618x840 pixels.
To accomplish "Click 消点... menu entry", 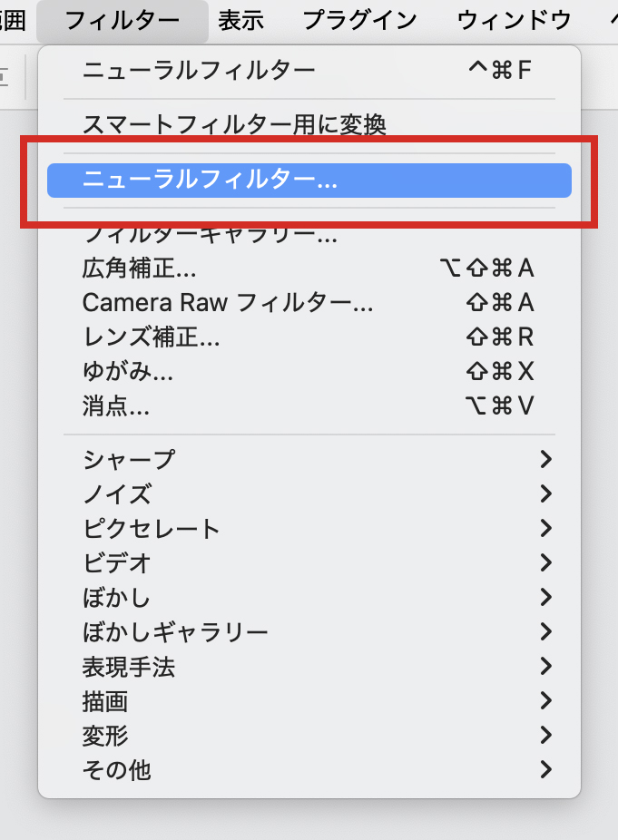I will click(116, 406).
